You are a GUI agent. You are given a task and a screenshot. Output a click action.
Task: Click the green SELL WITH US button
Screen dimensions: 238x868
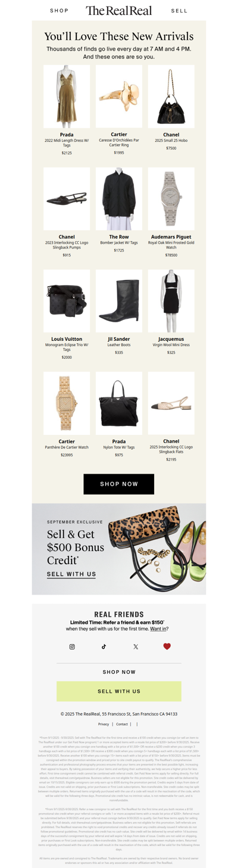click(119, 692)
